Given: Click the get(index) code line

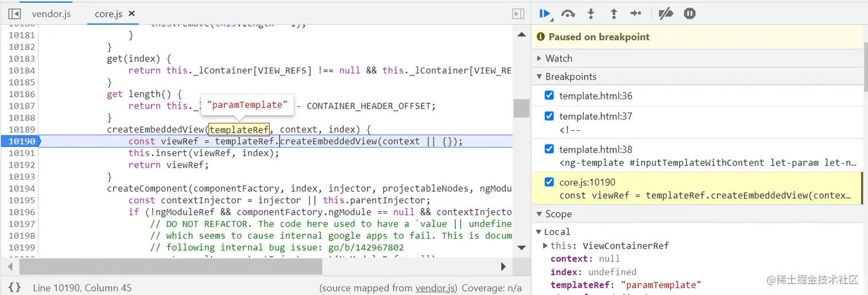Looking at the screenshot, I should click(138, 59).
